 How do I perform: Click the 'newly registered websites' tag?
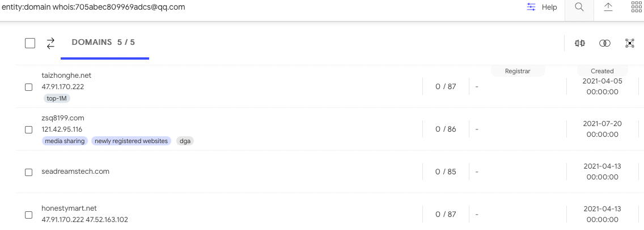(131, 141)
